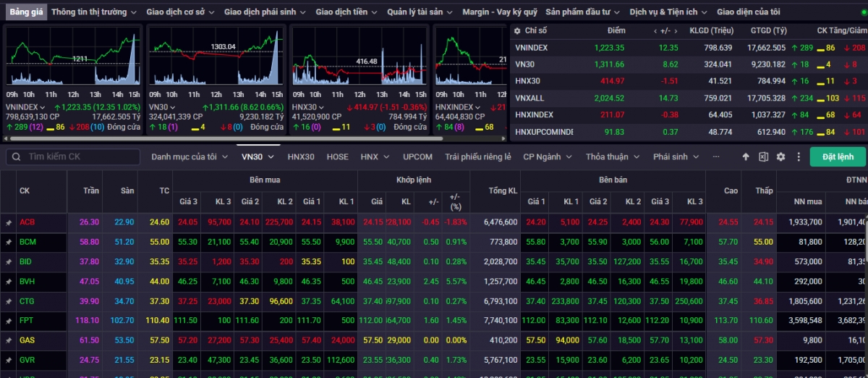Image resolution: width=868 pixels, height=378 pixels.
Task: Expand Phái sinh dropdown
Action: tap(676, 157)
